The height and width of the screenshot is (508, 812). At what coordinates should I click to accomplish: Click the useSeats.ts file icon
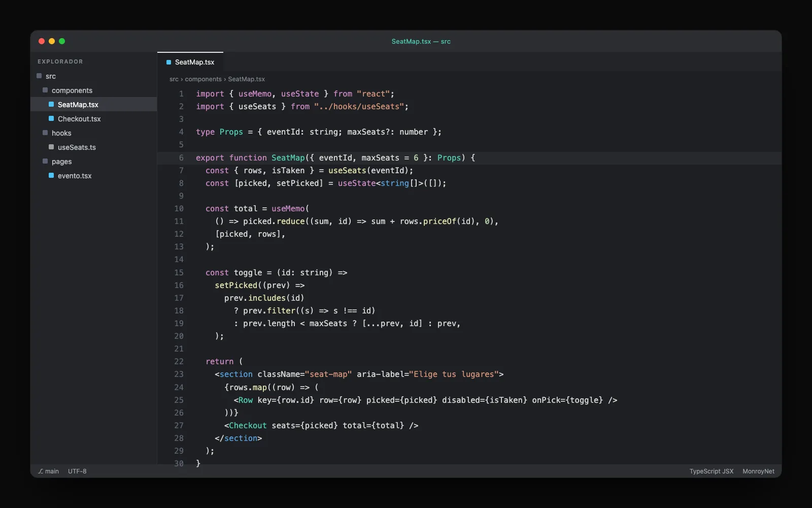[x=51, y=147]
